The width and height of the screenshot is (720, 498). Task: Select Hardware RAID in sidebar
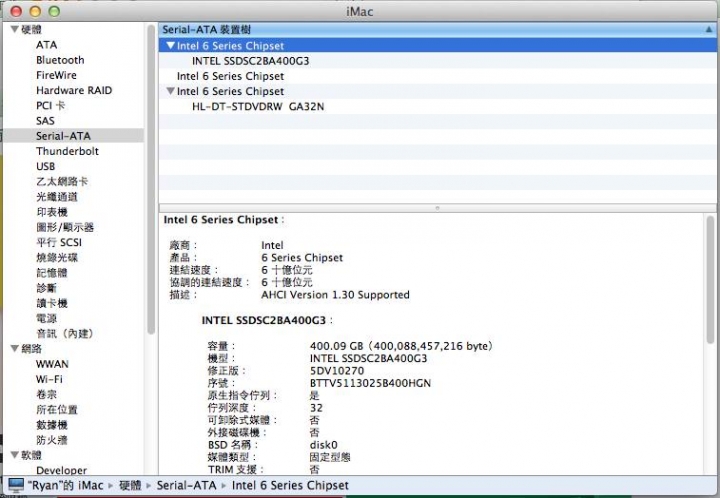pos(74,90)
